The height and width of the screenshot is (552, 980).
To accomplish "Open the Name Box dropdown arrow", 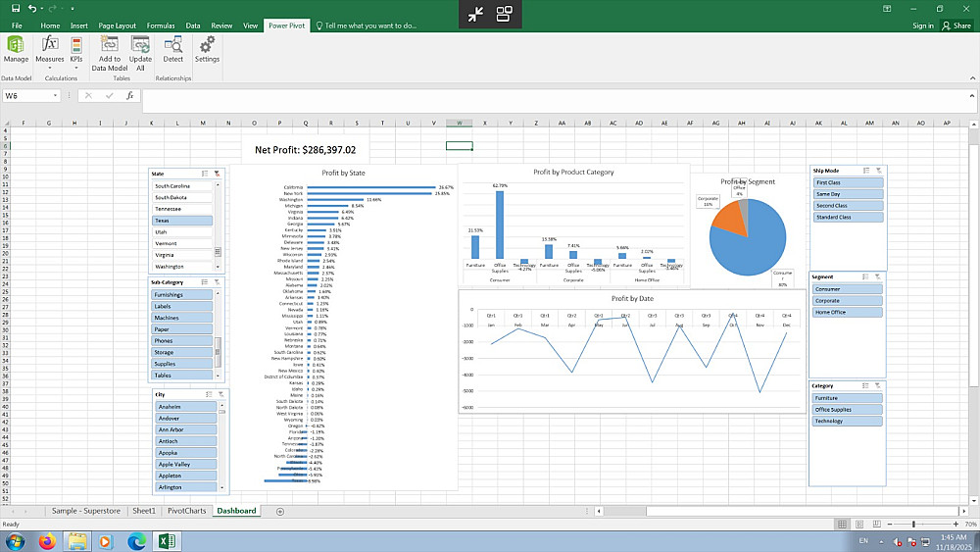I will coord(55,96).
